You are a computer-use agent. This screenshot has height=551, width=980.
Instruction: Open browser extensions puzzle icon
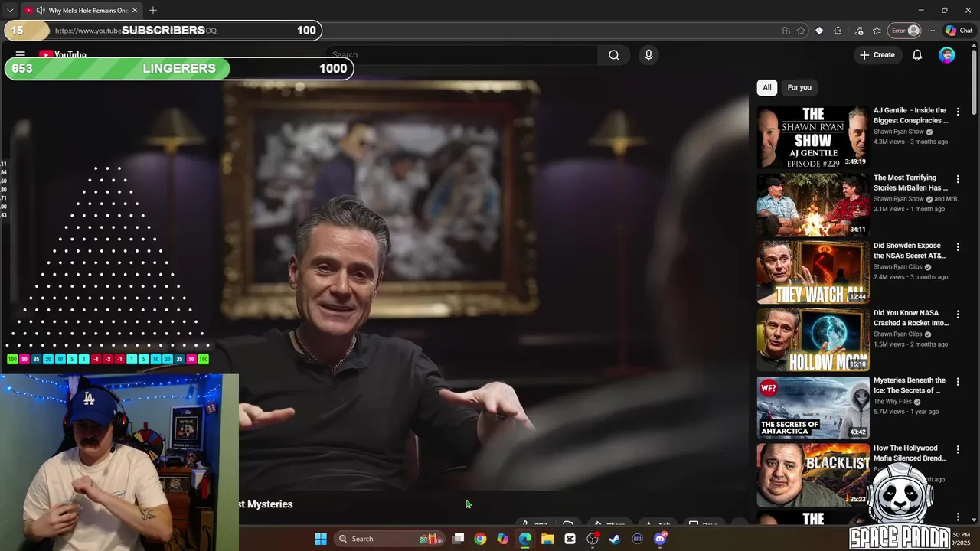point(838,31)
